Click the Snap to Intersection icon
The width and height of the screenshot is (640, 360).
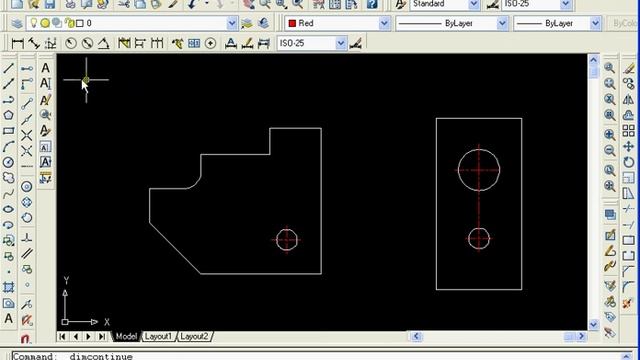[x=27, y=135]
